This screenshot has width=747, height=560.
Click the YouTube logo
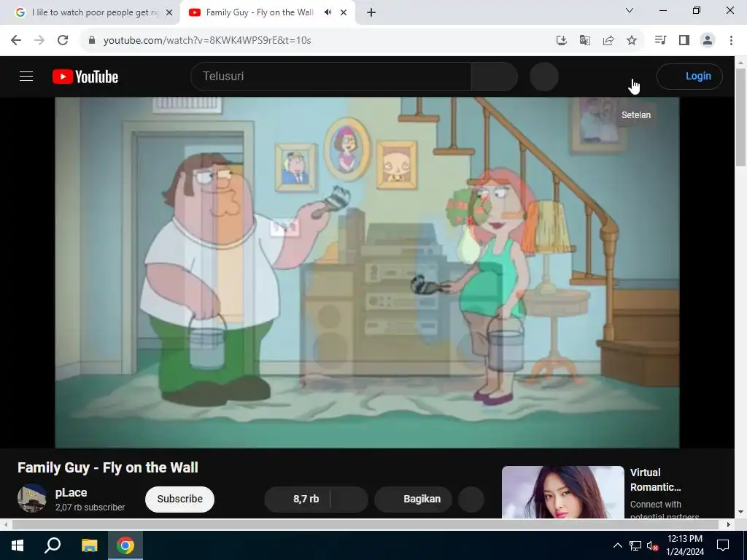pos(85,77)
